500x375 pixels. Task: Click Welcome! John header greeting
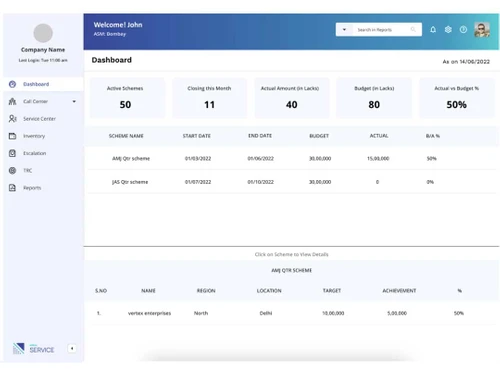click(x=118, y=25)
